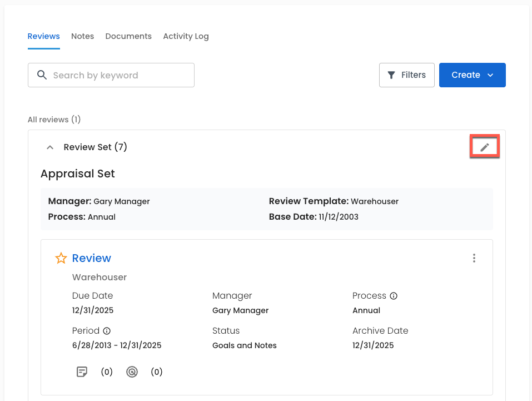The image size is (532, 401).
Task: Open the goals target icon on Review card
Action: (x=132, y=372)
